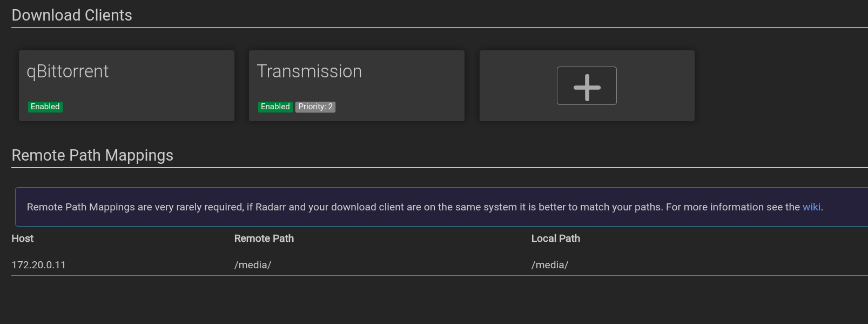Click the /media/ value under Remote Path

(x=253, y=265)
